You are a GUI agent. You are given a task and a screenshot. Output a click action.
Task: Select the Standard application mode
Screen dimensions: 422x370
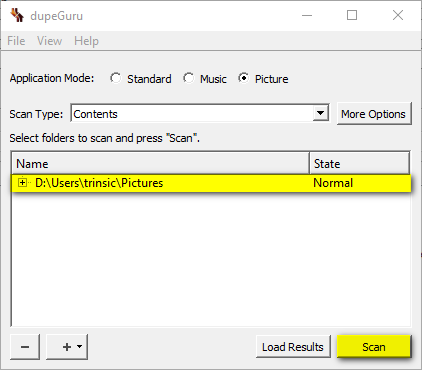pyautogui.click(x=141, y=79)
